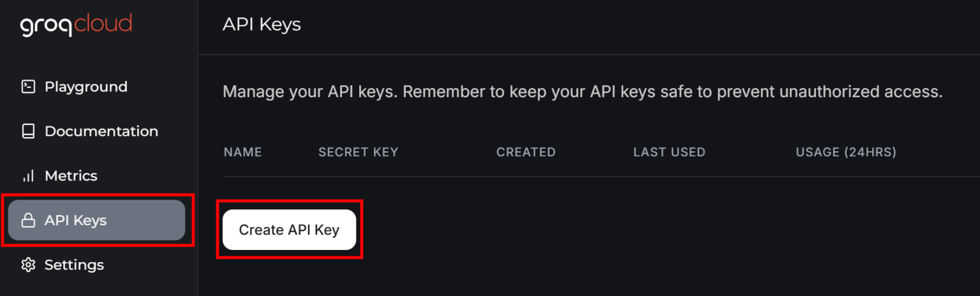Image resolution: width=980 pixels, height=296 pixels.
Task: Open the Metrics section label
Action: click(71, 176)
